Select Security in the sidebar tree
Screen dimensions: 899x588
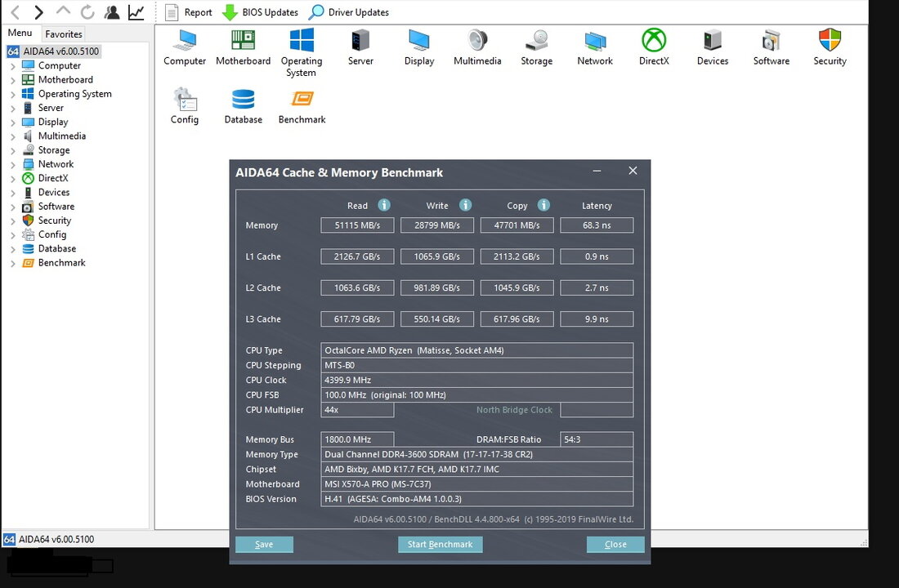point(55,220)
